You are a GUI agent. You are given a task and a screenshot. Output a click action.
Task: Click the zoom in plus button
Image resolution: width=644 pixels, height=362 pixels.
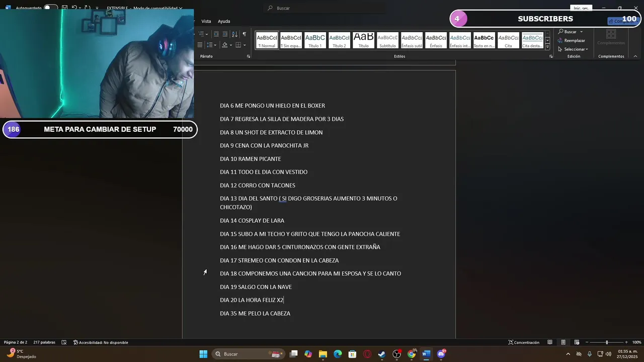point(626,342)
